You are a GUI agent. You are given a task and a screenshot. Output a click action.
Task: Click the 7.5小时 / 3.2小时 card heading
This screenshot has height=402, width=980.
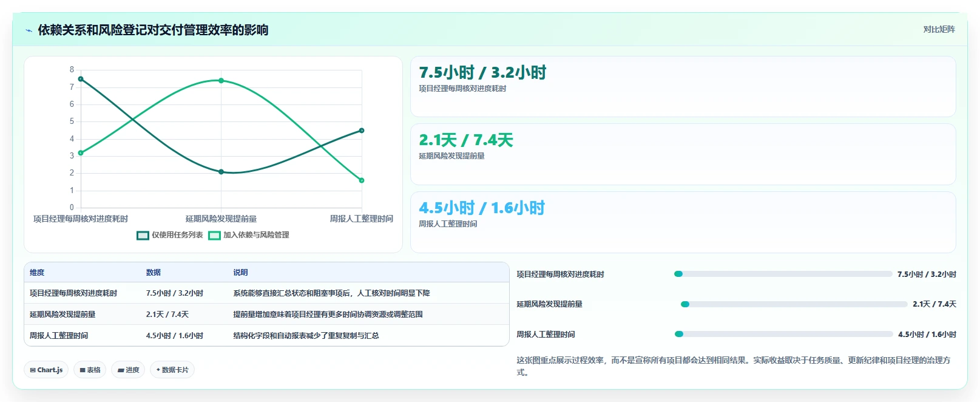tap(482, 72)
